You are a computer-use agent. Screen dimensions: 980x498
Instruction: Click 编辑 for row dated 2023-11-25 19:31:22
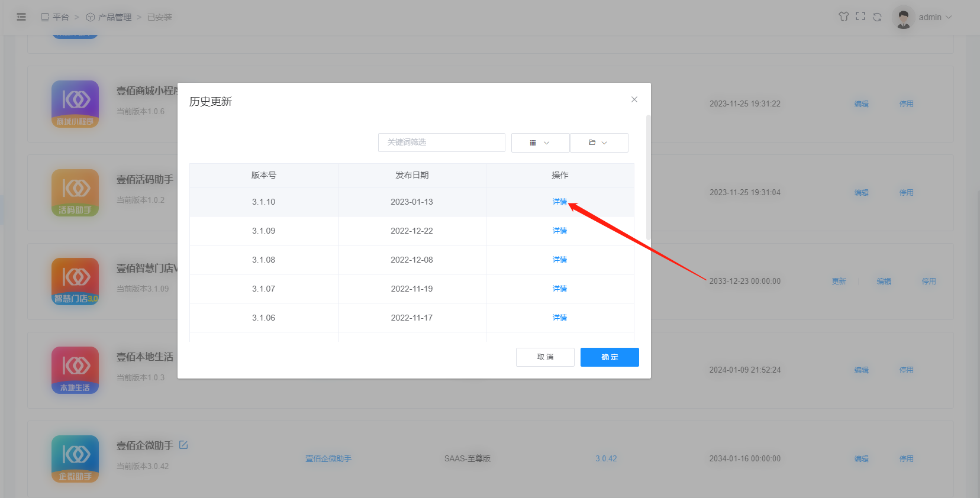click(x=862, y=104)
